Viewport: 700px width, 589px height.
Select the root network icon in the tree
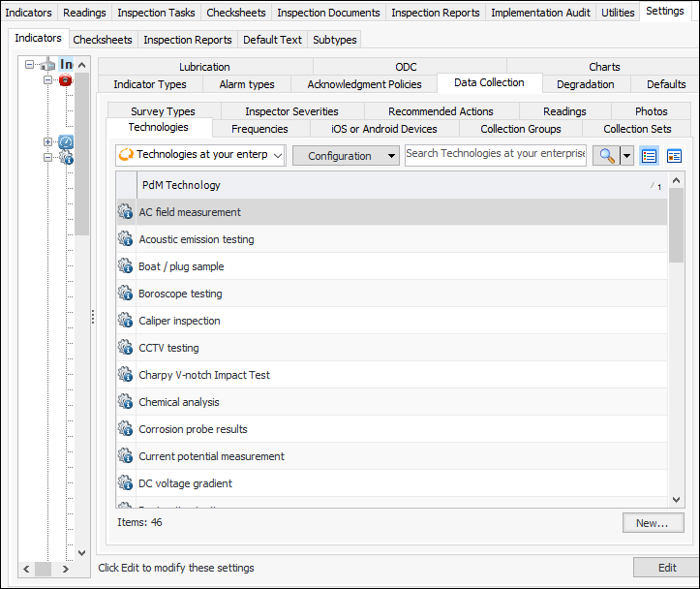[48, 65]
